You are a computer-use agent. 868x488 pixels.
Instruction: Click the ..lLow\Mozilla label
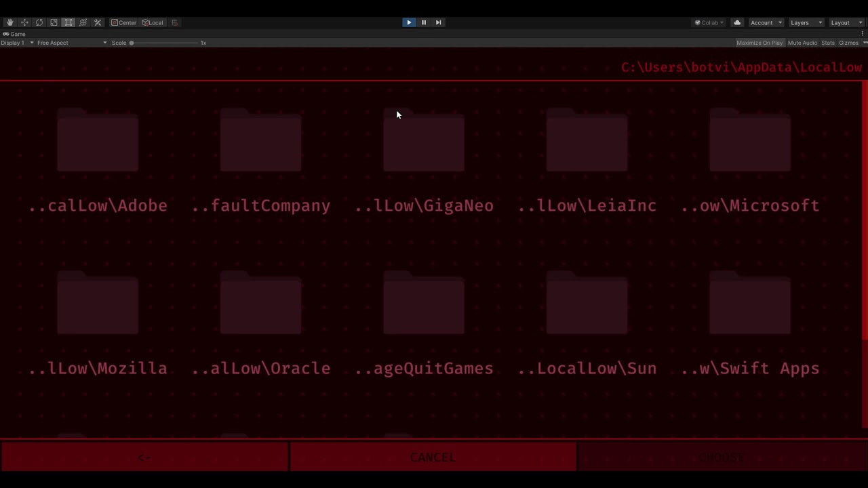click(x=98, y=368)
